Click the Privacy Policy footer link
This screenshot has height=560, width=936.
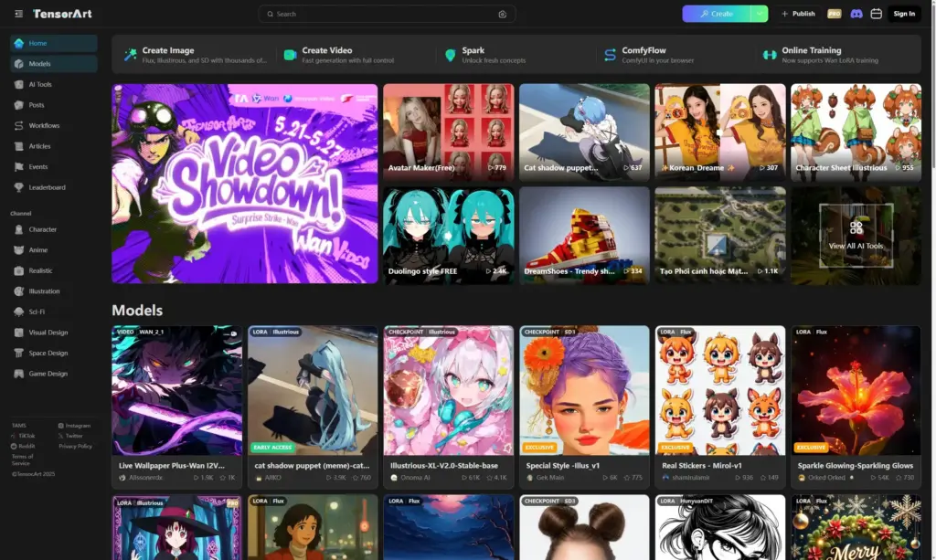pyautogui.click(x=75, y=446)
